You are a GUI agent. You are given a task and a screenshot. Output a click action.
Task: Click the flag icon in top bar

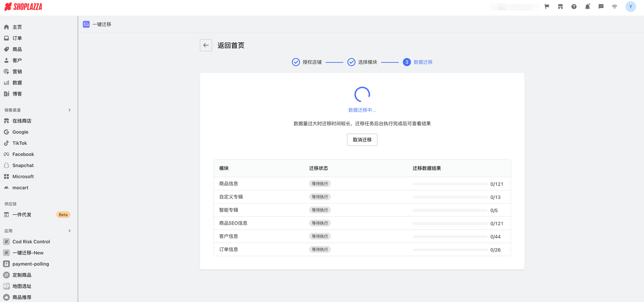(546, 7)
